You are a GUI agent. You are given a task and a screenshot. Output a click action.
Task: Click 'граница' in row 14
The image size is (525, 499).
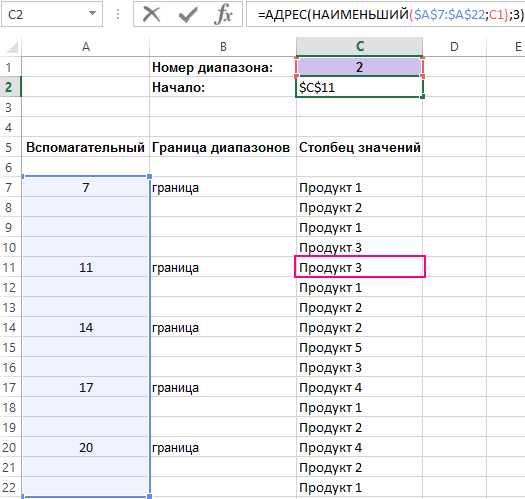click(223, 327)
